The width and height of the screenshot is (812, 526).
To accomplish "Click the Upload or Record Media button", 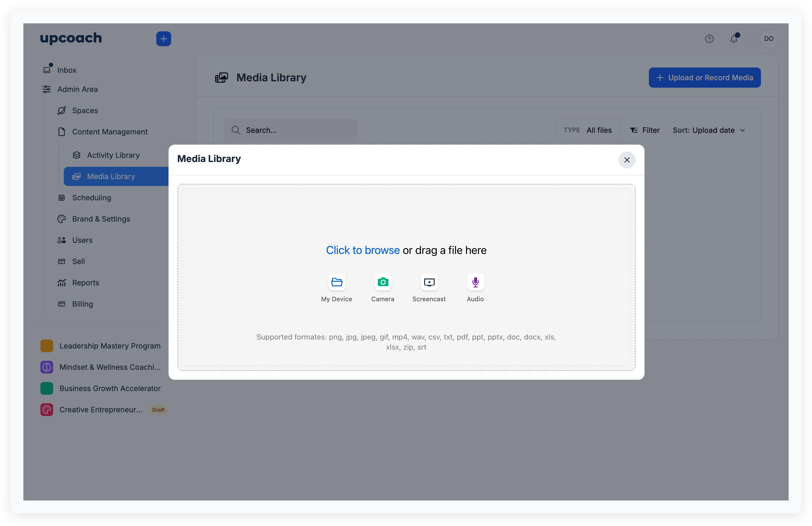I will click(704, 77).
